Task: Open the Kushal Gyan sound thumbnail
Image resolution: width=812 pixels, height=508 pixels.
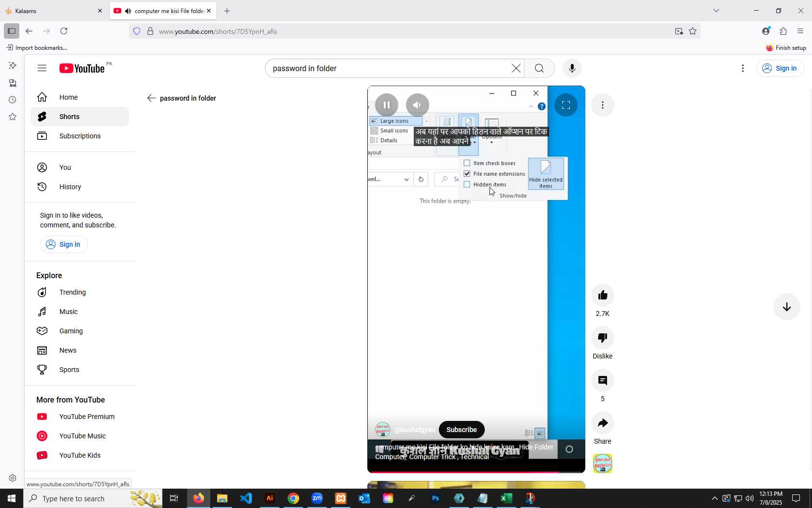Action: point(603,463)
